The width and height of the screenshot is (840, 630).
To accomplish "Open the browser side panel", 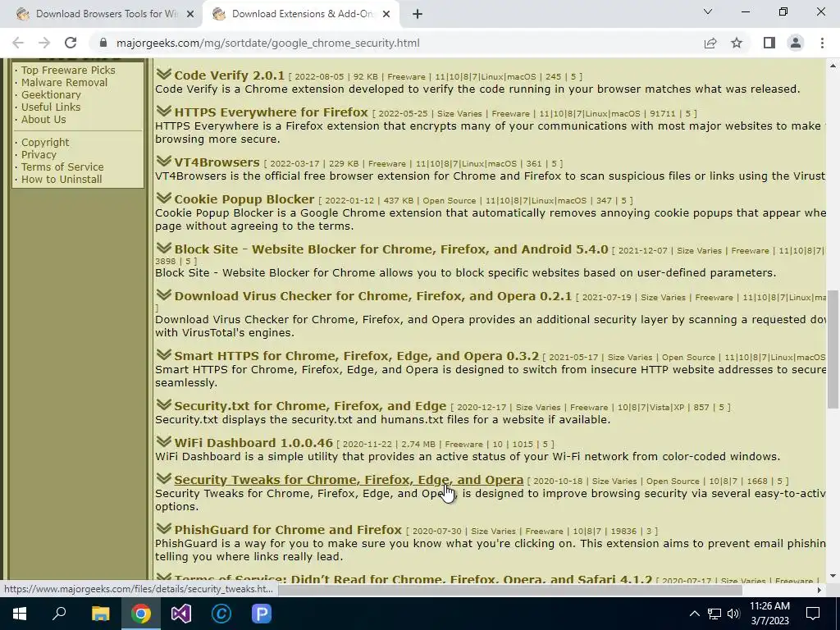I will coord(769,43).
